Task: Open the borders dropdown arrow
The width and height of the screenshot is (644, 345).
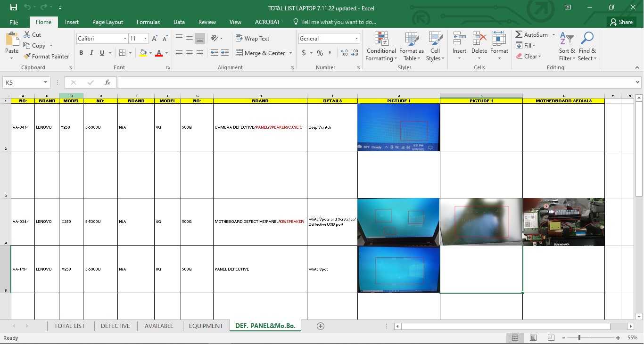Action: (131, 53)
